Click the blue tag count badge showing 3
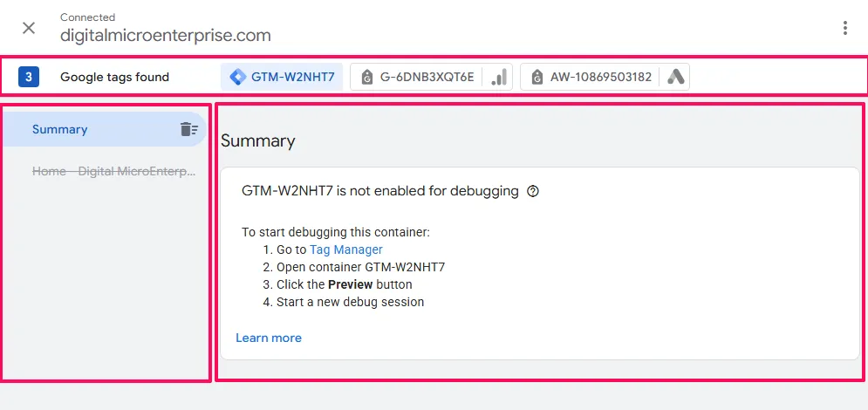The image size is (868, 410). [29, 77]
